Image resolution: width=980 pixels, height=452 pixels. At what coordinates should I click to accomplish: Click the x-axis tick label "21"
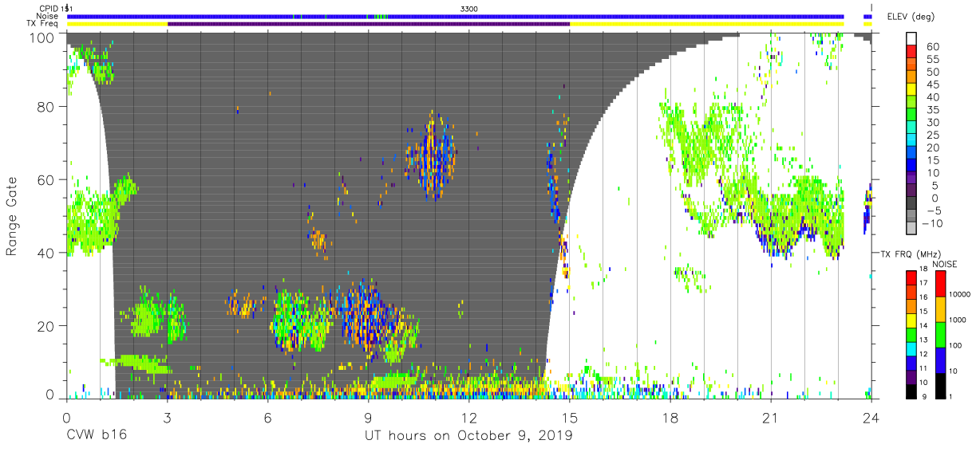pyautogui.click(x=771, y=417)
